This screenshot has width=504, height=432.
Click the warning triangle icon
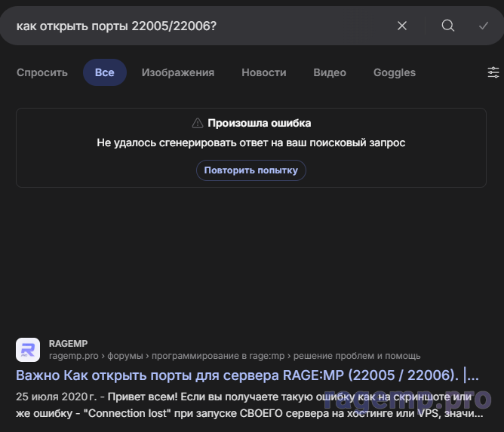[x=198, y=123]
